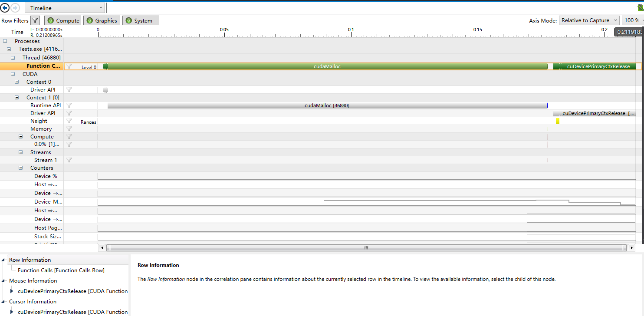Select the Device M... counter row
The width and height of the screenshot is (644, 316).
pyautogui.click(x=49, y=202)
